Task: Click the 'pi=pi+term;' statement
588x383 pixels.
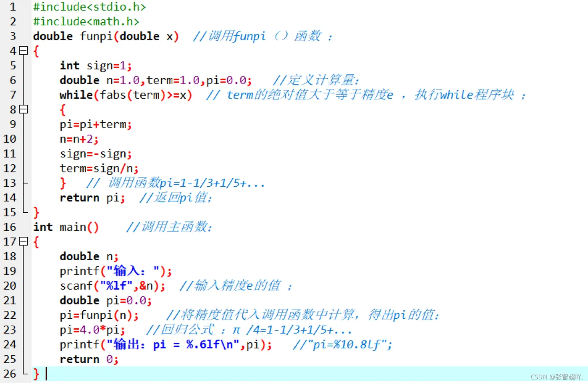Action: point(96,124)
